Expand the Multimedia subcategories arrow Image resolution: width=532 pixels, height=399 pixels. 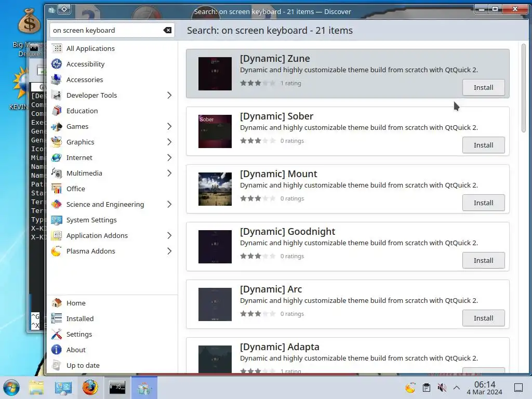pyautogui.click(x=169, y=174)
